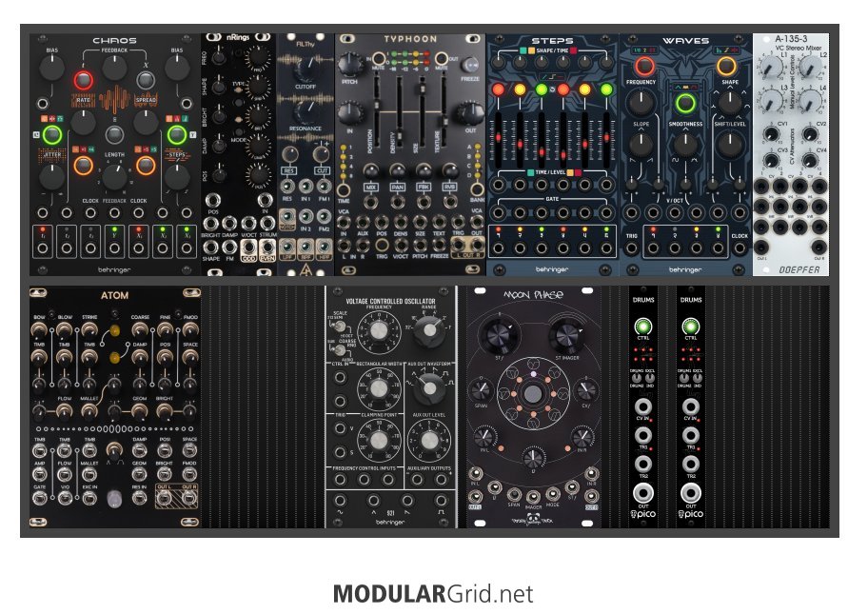Select the CV4 attenuator knob on A-135-3

[x=810, y=161]
